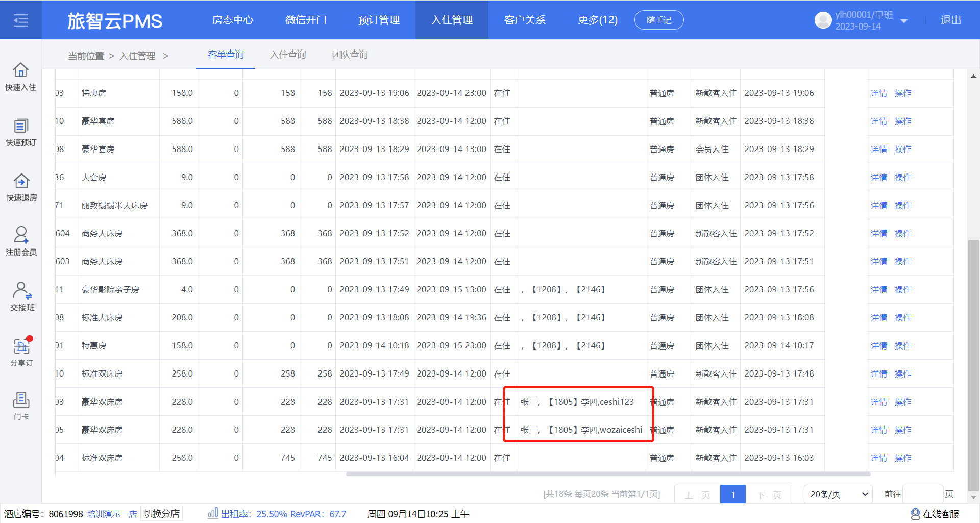Go to 预订管理 menu
This screenshot has height=523, width=980.
click(x=379, y=20)
